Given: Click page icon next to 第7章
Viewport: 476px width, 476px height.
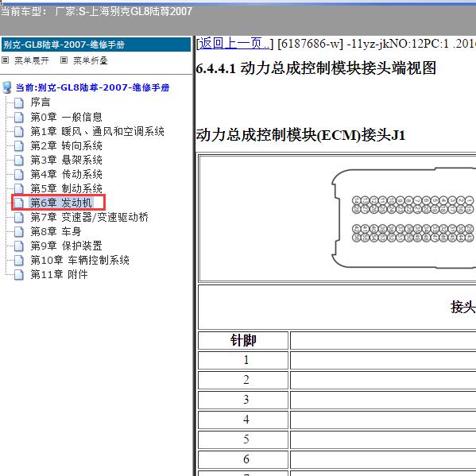Looking at the screenshot, I should [x=19, y=218].
